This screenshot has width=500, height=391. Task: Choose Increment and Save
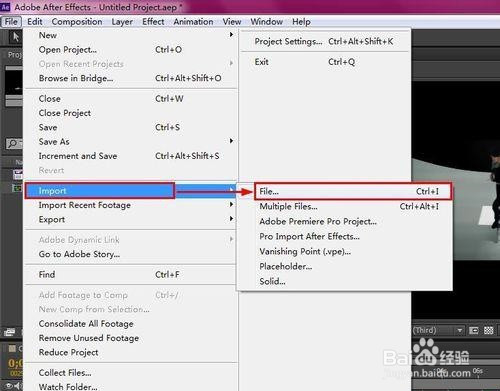pos(131,156)
